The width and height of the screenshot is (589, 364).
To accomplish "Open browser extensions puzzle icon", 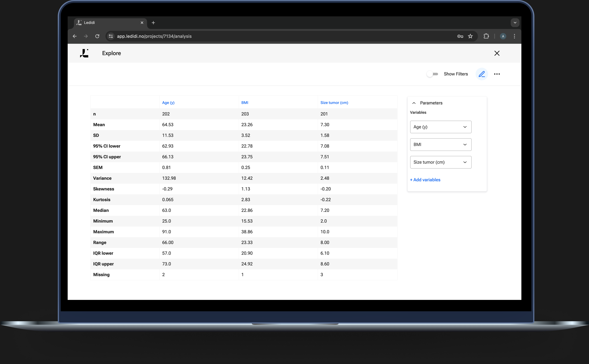I will click(486, 36).
